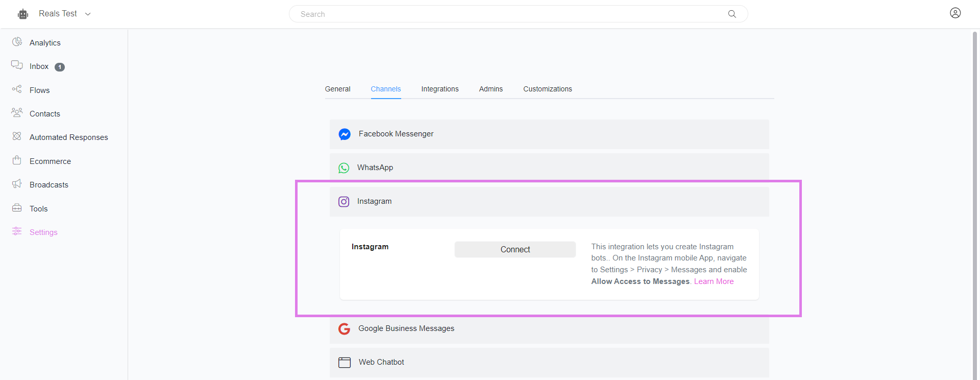
Task: Click the bold Instagram card heading
Action: click(370, 247)
